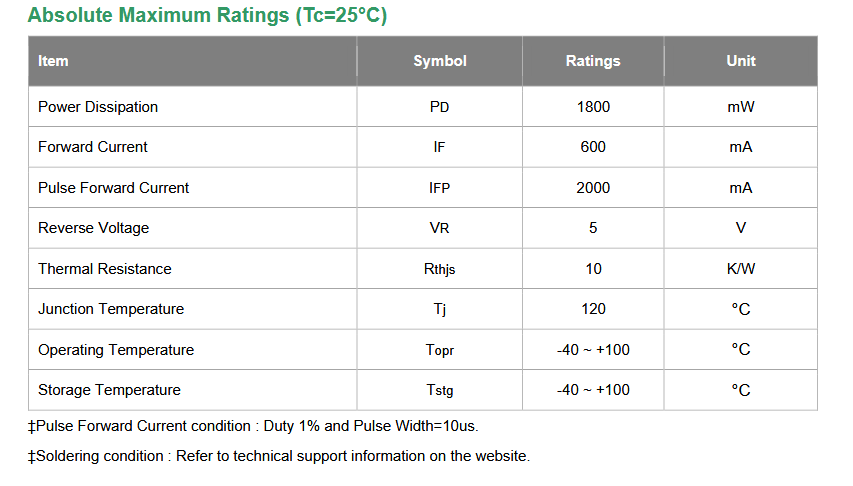Select the Junction Temperature row label
The height and width of the screenshot is (486, 853).
pyautogui.click(x=111, y=309)
